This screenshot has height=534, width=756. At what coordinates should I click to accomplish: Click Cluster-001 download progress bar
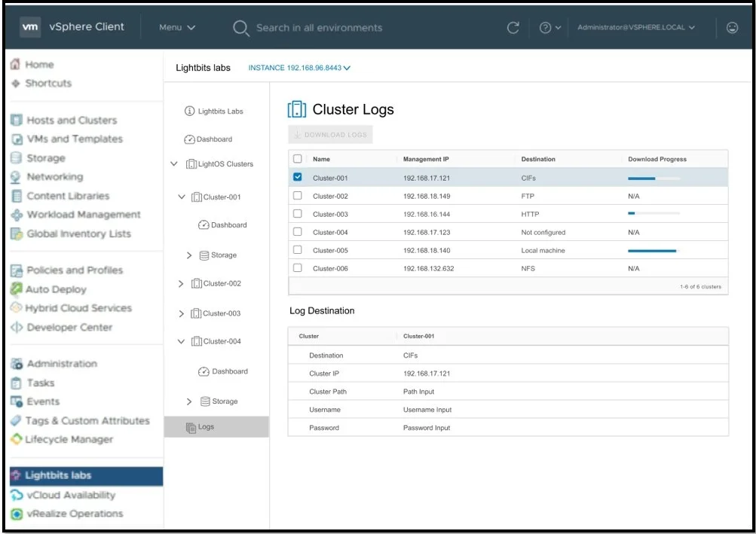point(653,179)
